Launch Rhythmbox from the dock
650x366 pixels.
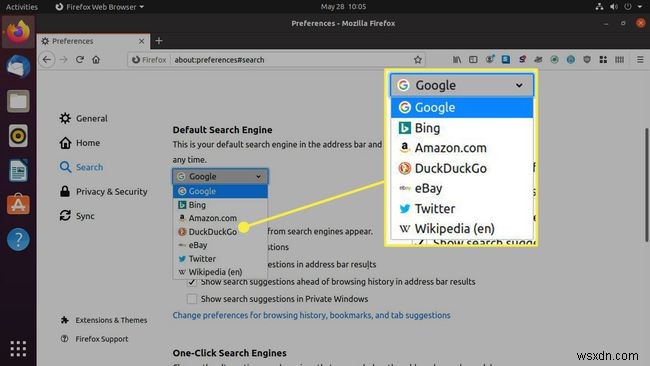18,136
